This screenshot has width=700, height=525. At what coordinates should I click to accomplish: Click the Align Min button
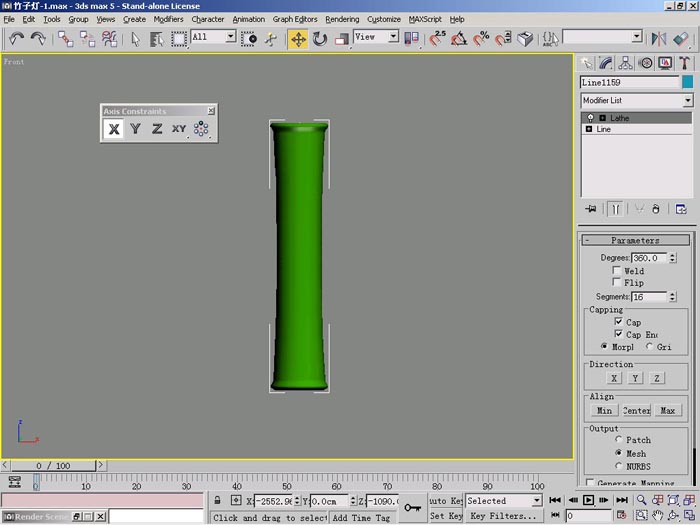pos(604,410)
